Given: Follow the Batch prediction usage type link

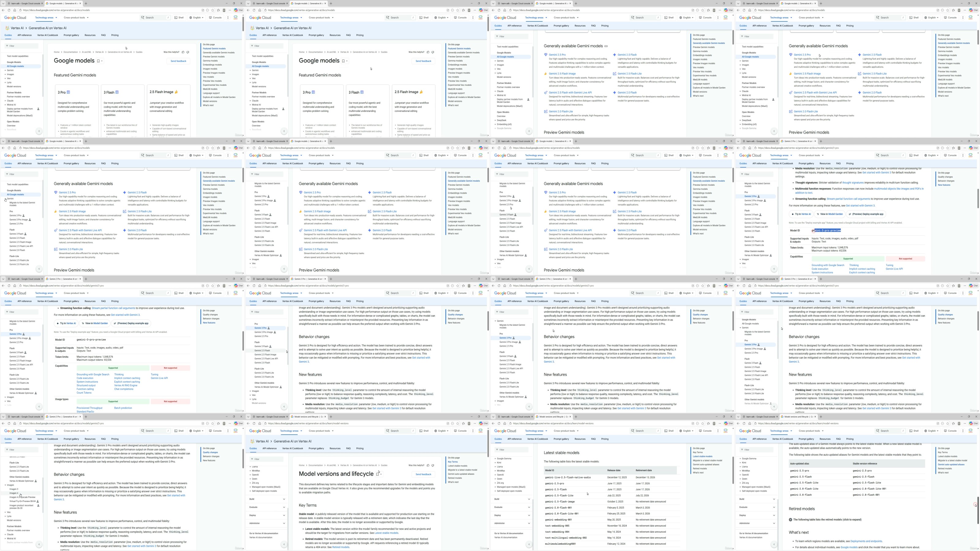Looking at the screenshot, I should [123, 408].
